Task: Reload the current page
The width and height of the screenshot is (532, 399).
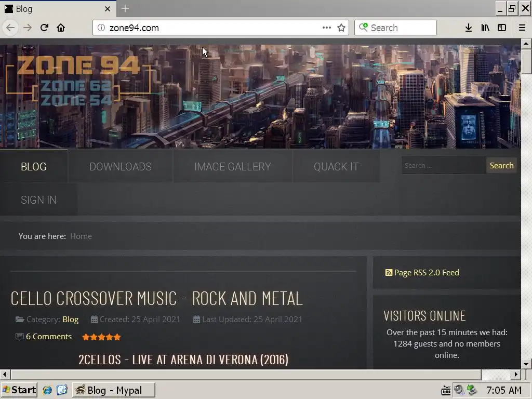Action: coord(45,28)
